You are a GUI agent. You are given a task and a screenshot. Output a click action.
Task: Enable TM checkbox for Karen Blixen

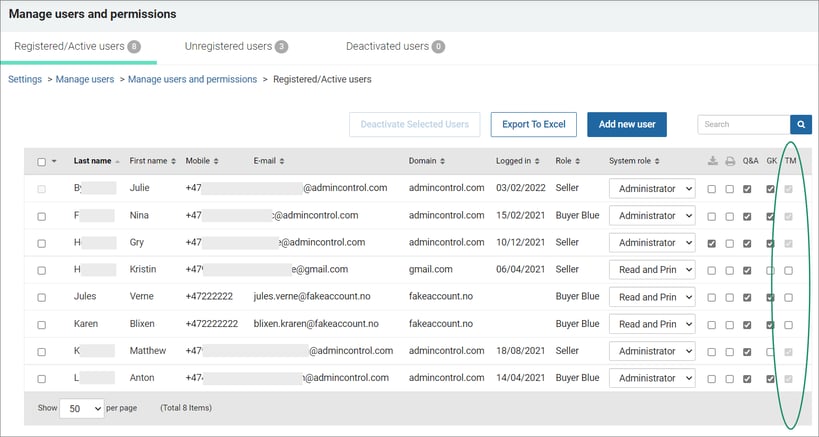coord(788,325)
